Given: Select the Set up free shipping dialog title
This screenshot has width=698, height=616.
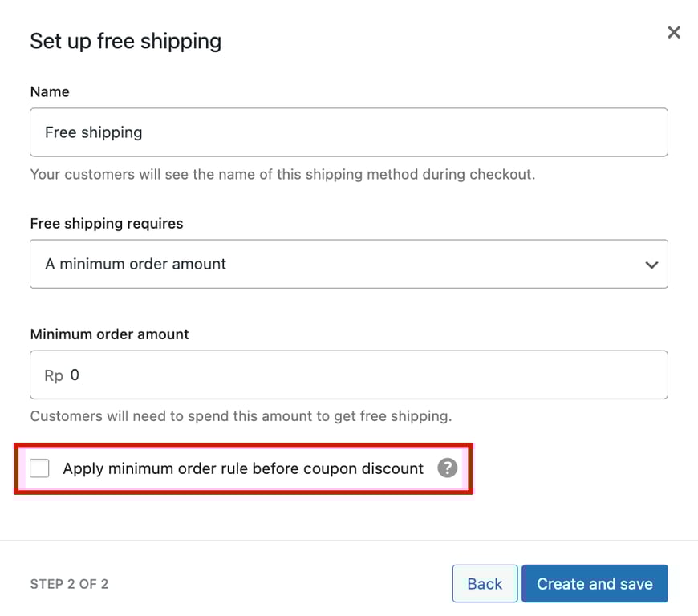Looking at the screenshot, I should click(125, 41).
